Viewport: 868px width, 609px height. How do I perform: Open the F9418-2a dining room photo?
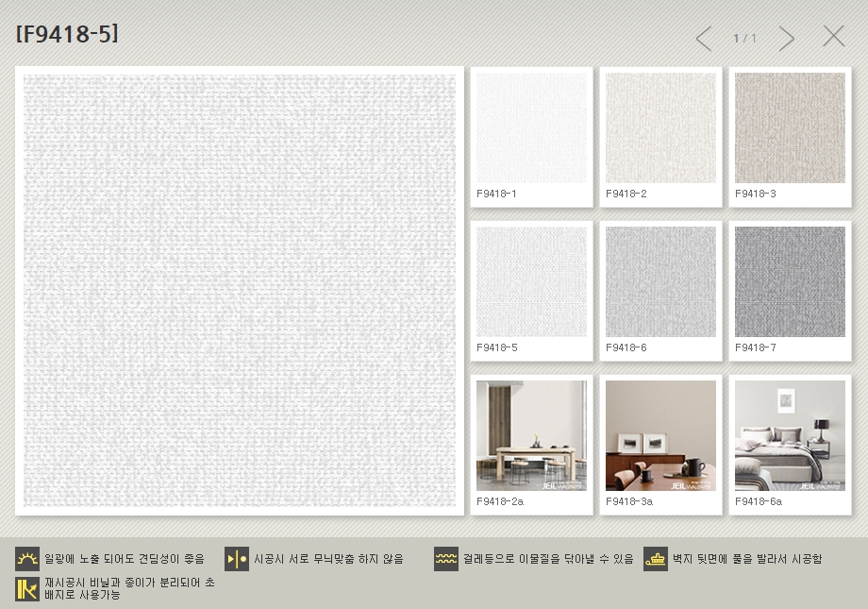point(531,435)
